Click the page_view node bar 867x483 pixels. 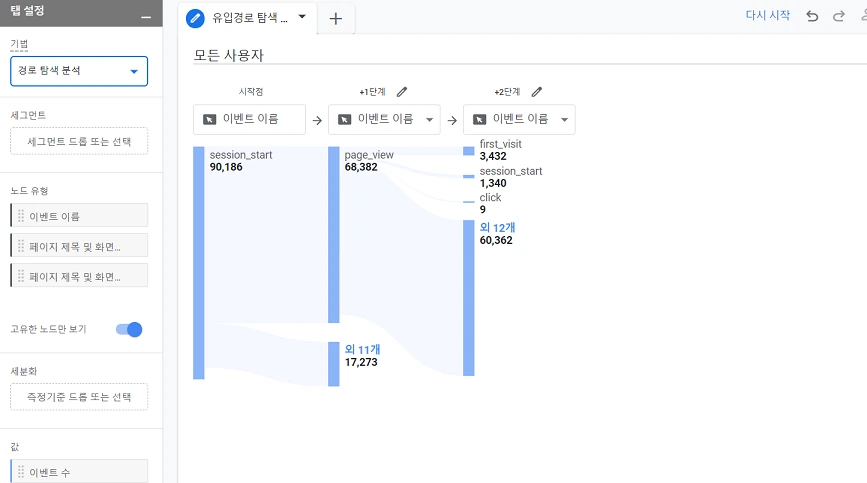[334, 235]
